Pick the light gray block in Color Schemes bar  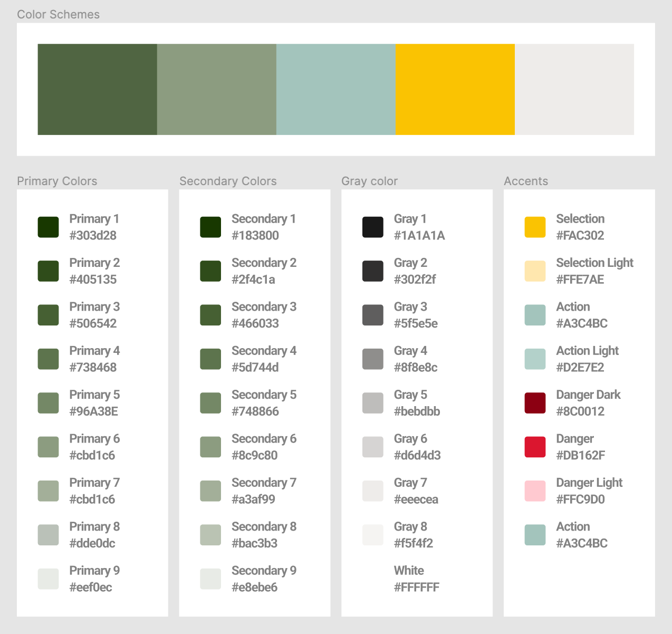tap(574, 89)
